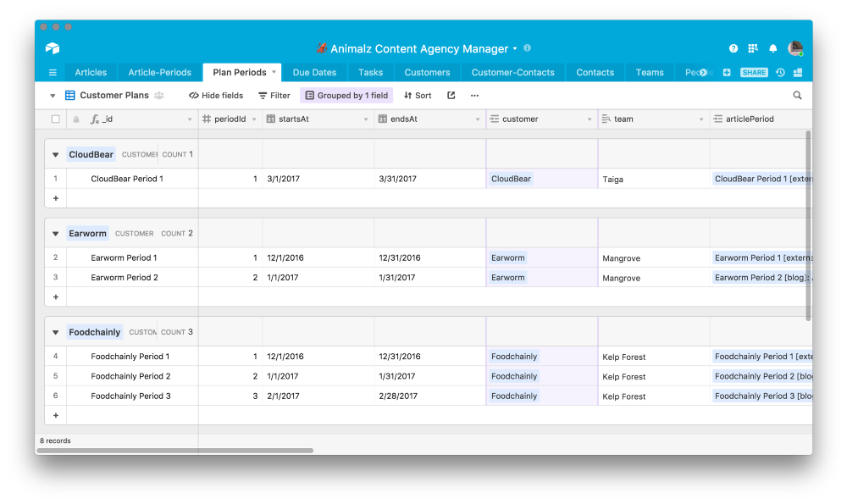Open notifications bell icon
Screen dimensions: 847x504
click(773, 48)
